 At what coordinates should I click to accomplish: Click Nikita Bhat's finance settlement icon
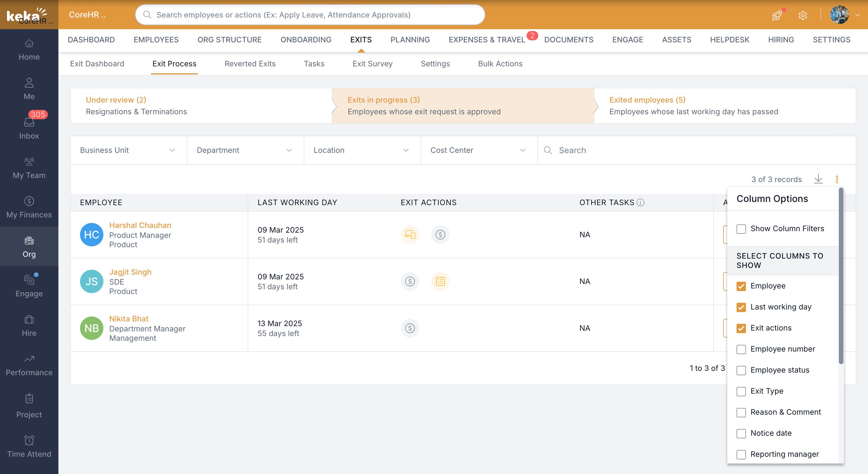coord(410,328)
